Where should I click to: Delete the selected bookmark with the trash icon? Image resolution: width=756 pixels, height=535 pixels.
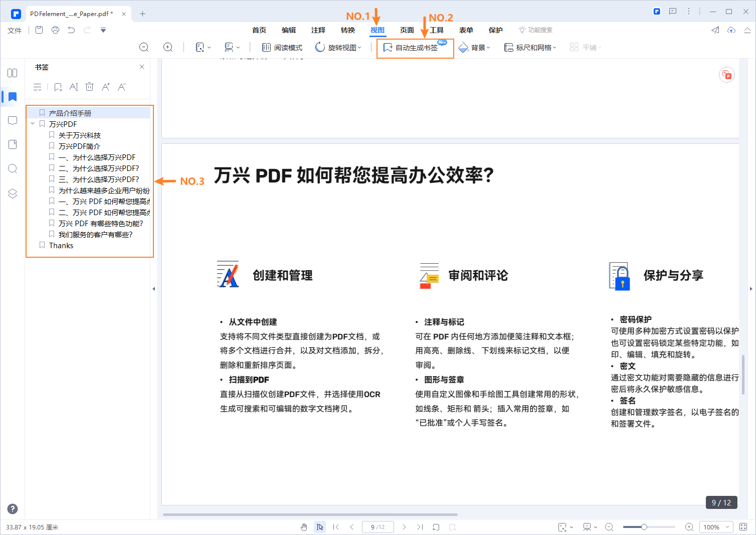pyautogui.click(x=89, y=87)
